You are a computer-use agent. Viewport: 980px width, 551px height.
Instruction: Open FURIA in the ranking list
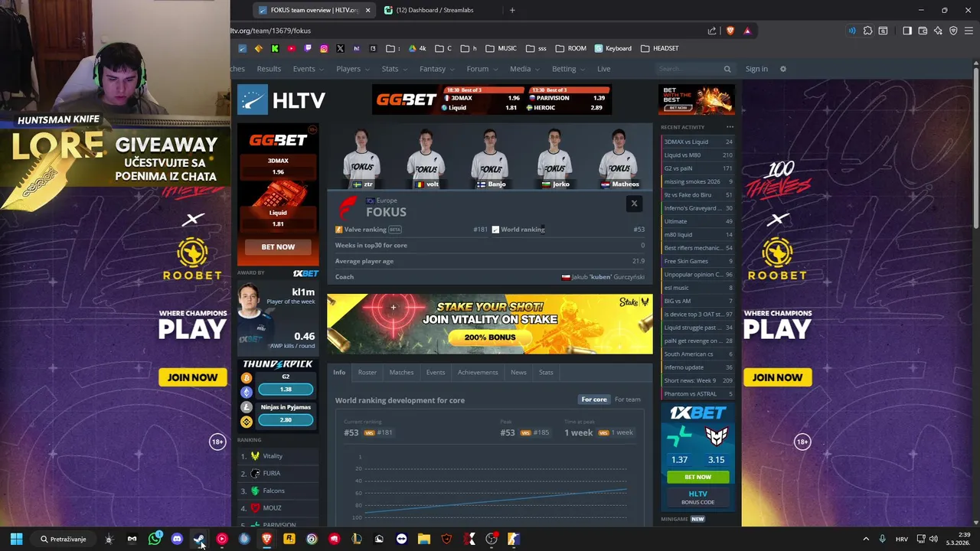click(x=272, y=474)
